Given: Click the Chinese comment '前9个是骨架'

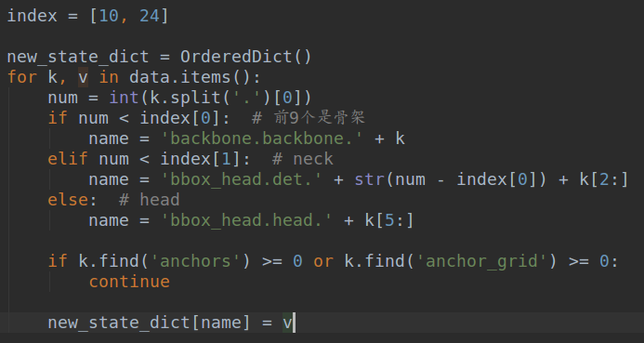Looking at the screenshot, I should click(x=319, y=118).
